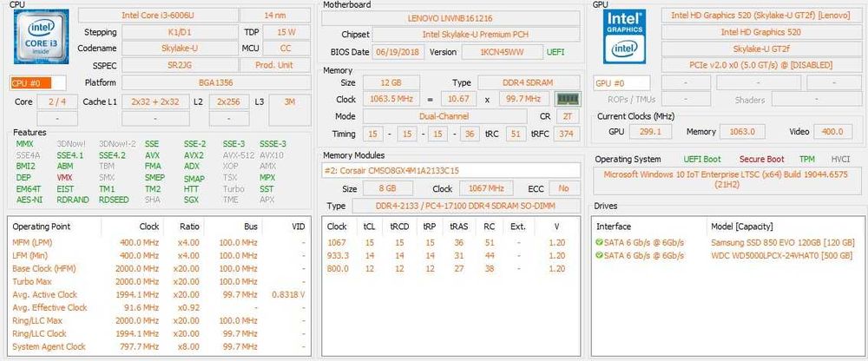This screenshot has width=868, height=361.
Task: Click the 15 W TDP value
Action: (x=286, y=32)
